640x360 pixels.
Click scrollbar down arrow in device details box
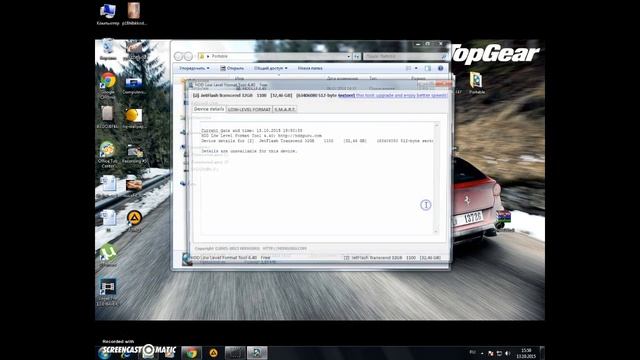tap(436, 231)
